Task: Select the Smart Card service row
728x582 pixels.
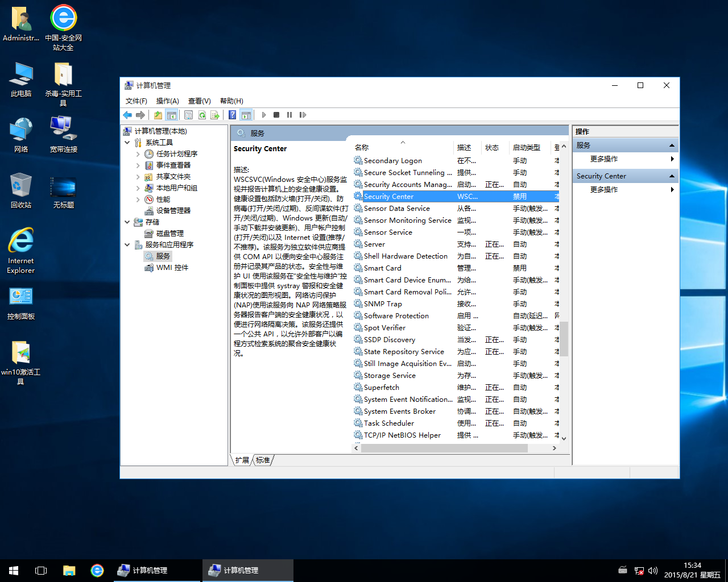Action: tap(383, 268)
